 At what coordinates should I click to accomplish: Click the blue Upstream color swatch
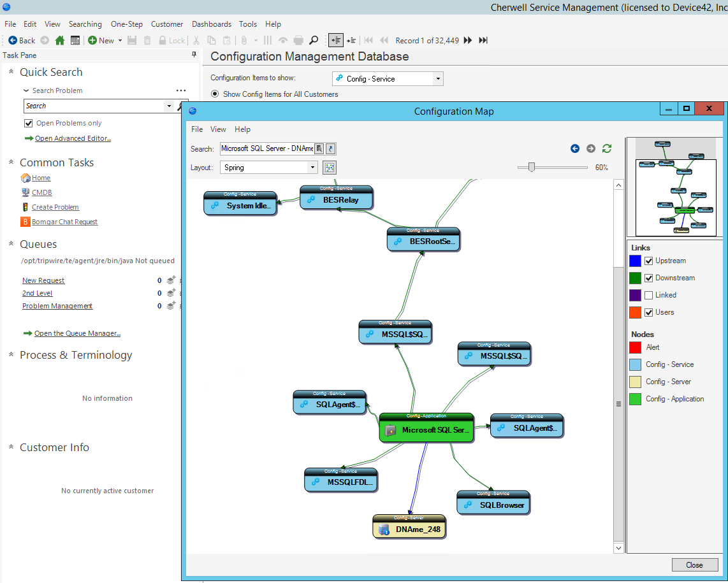(635, 261)
